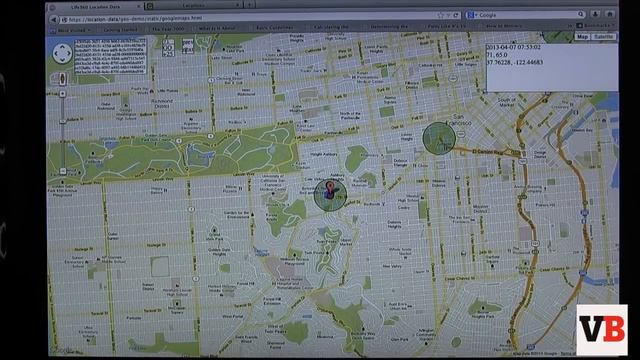Screen dimensions: 640x360
Task: Switch map view to Map
Action: (582, 37)
